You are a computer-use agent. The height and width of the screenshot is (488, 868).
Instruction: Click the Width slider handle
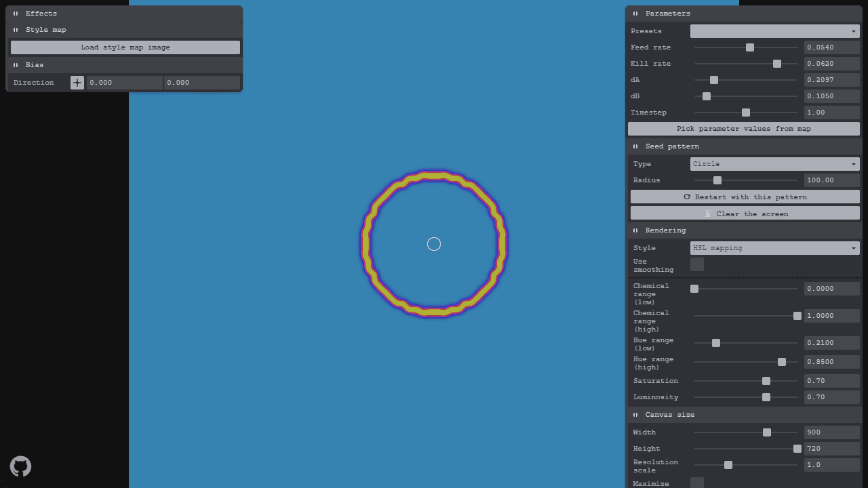coord(767,432)
